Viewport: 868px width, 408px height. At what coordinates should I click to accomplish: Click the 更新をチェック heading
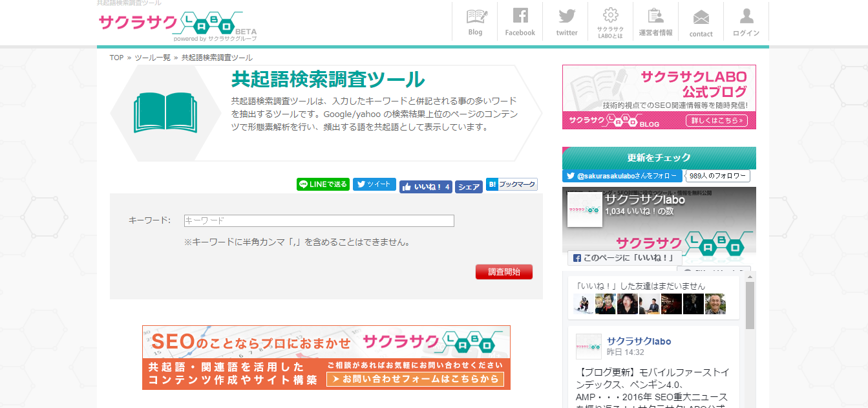tap(659, 158)
